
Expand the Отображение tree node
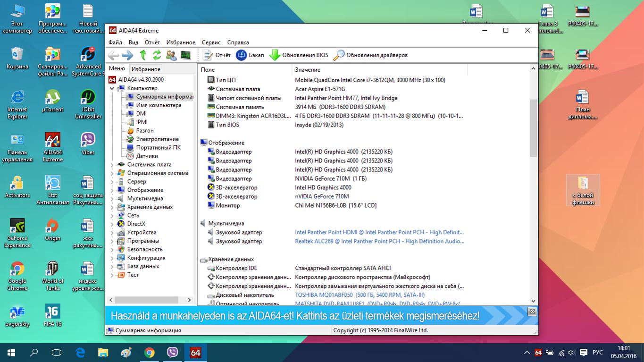pos(112,190)
